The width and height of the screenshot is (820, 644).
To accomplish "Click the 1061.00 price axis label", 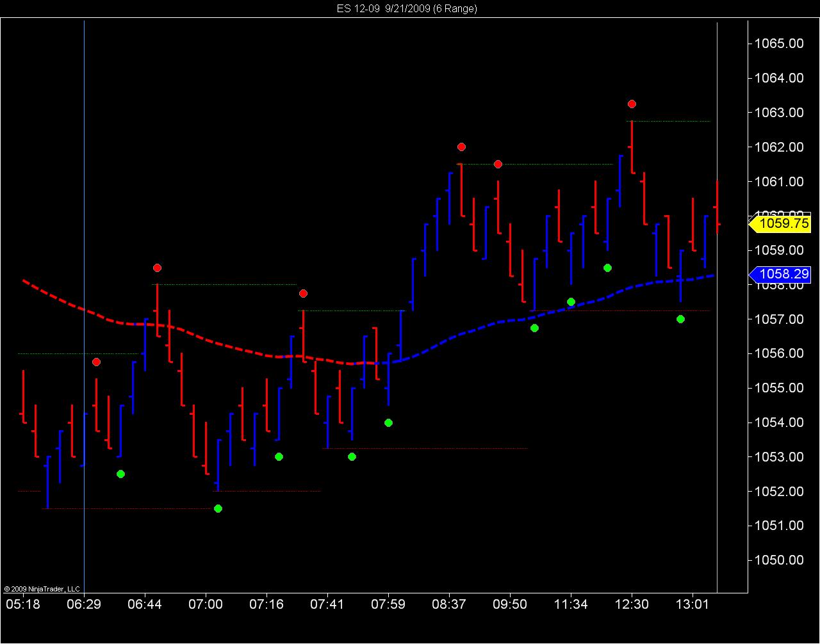I will coord(778,182).
